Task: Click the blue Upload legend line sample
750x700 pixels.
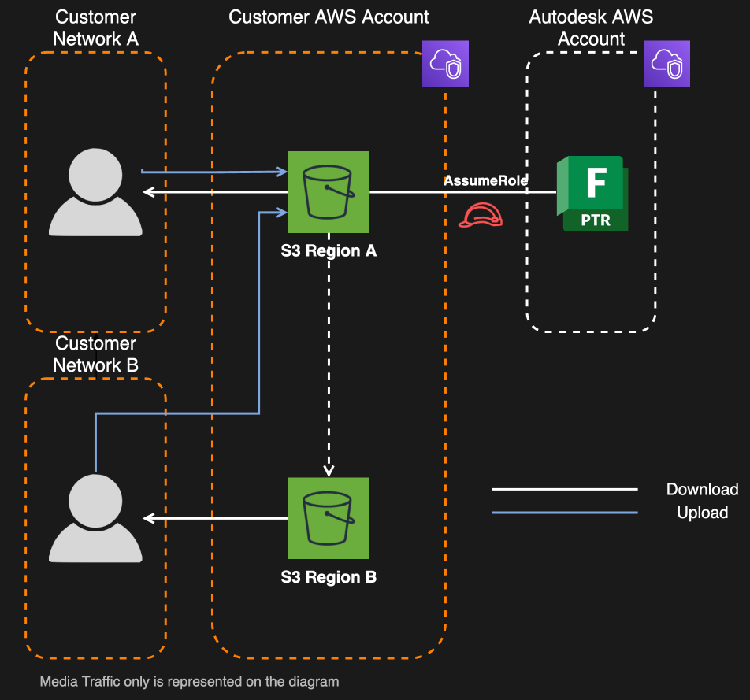Action: pos(566,513)
